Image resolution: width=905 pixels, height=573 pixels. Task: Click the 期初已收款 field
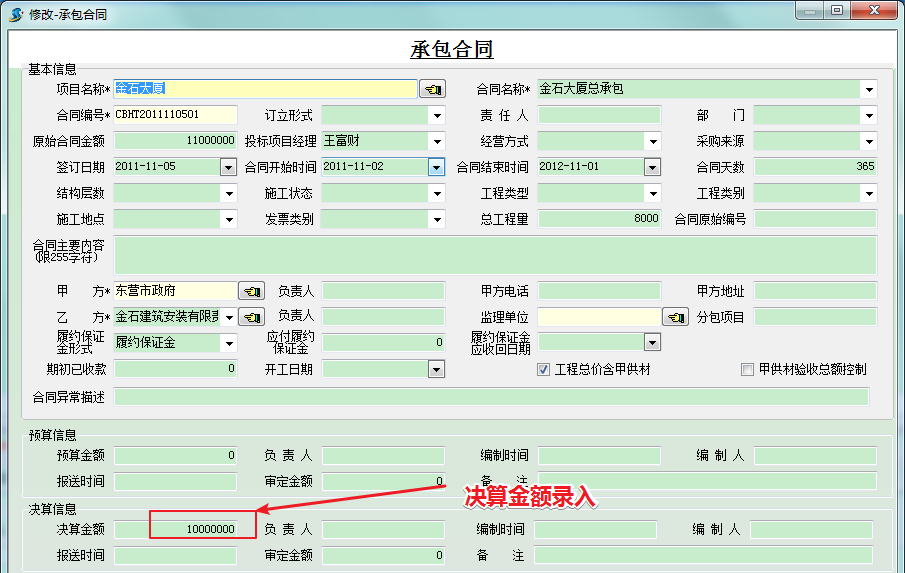click(x=175, y=369)
